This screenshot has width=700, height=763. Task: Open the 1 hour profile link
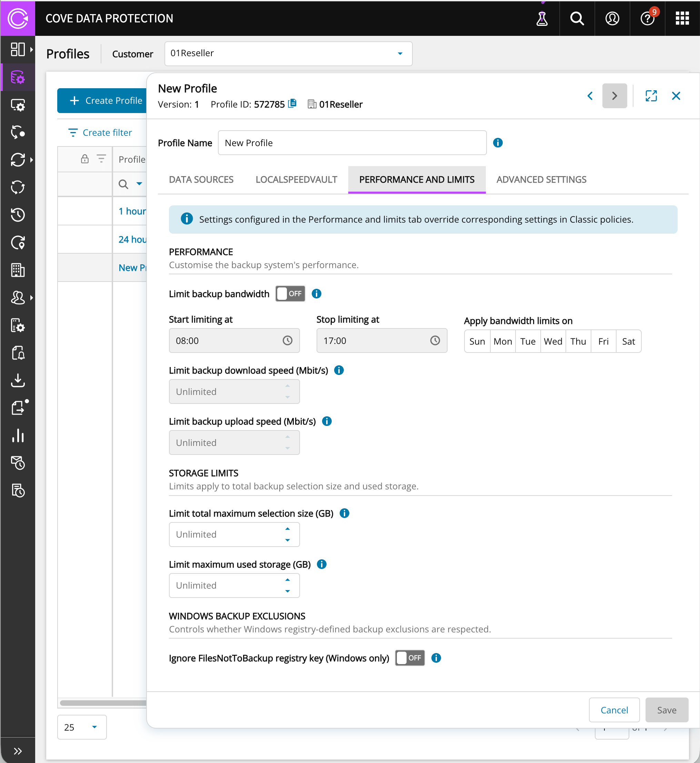click(132, 211)
